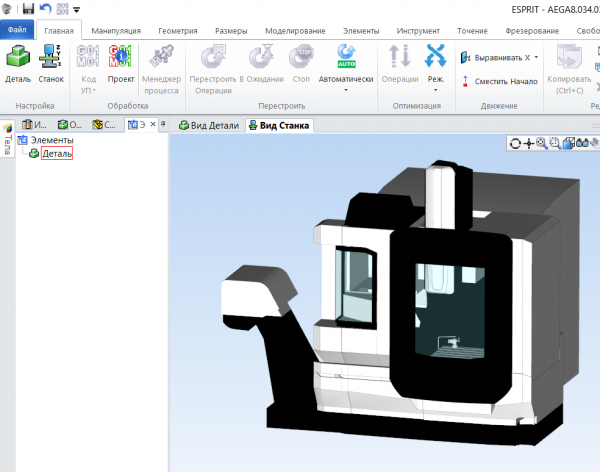This screenshot has height=472, width=600.
Task: Click the Проект G-code icon
Action: (120, 57)
